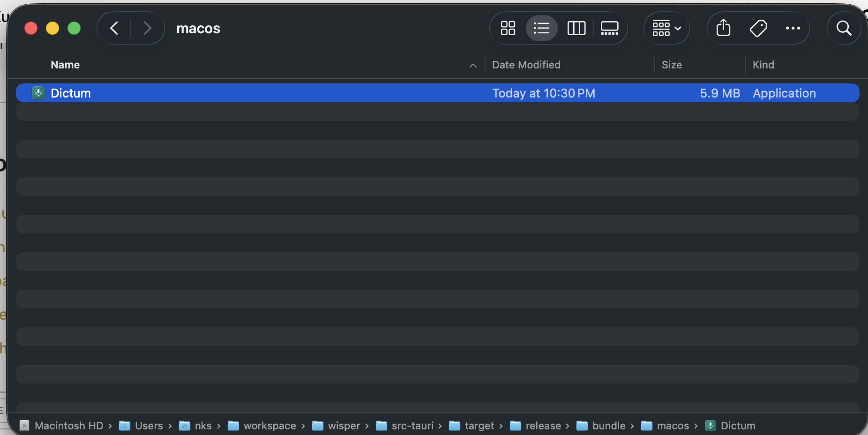Select the Dictum application row

(281, 93)
